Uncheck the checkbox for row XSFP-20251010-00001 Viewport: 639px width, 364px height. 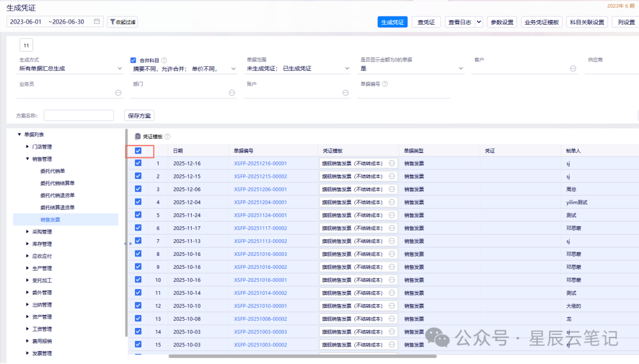pos(138,305)
